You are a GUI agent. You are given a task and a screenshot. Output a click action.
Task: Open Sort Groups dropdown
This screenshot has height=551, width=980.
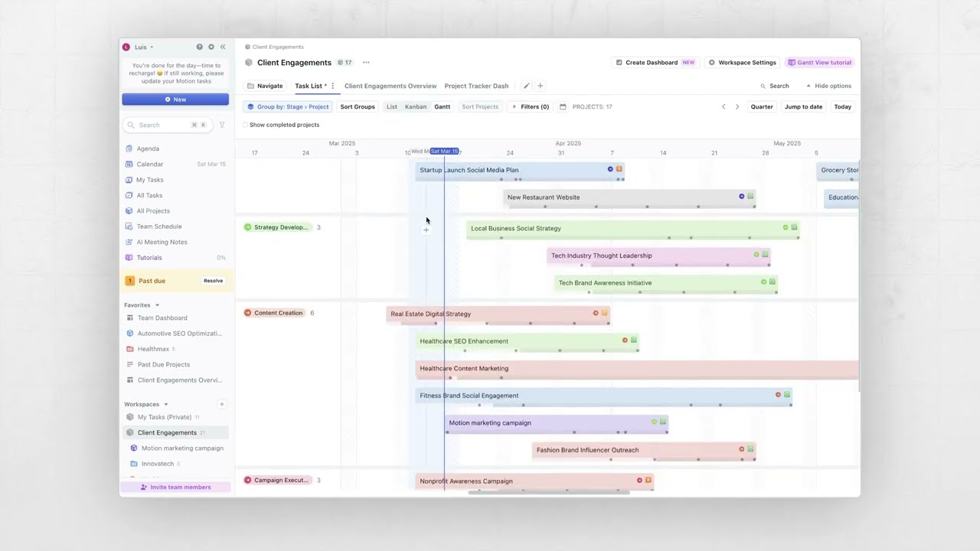[x=358, y=106]
